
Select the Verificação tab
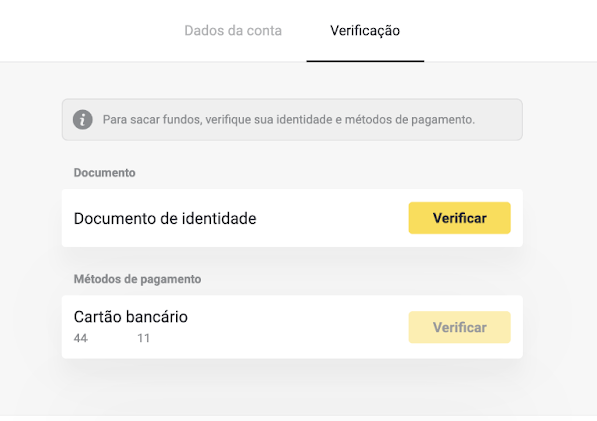tap(365, 30)
